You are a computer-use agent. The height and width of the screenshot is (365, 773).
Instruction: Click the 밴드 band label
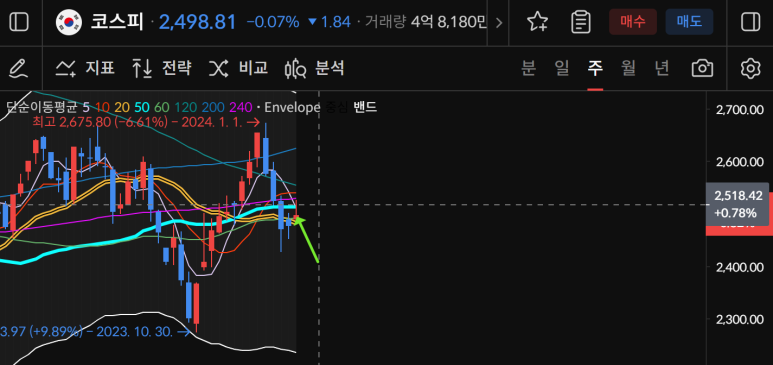tap(365, 107)
